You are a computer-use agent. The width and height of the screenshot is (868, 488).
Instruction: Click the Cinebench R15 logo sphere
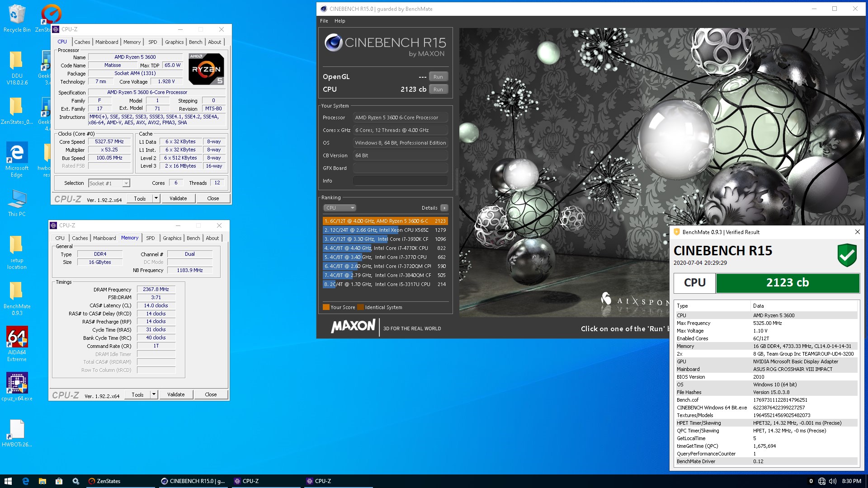coord(334,43)
